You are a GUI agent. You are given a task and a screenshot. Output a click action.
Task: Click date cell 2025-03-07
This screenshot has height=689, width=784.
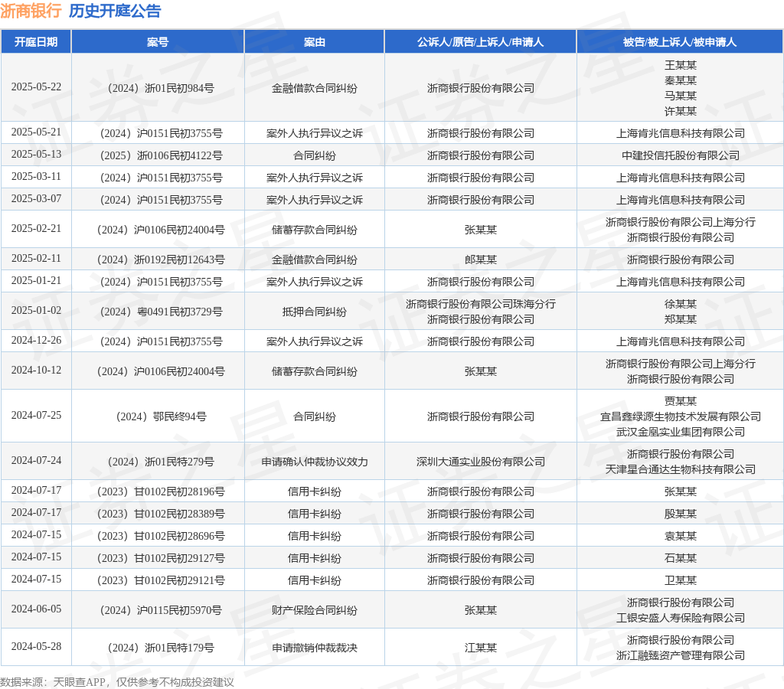pyautogui.click(x=36, y=199)
